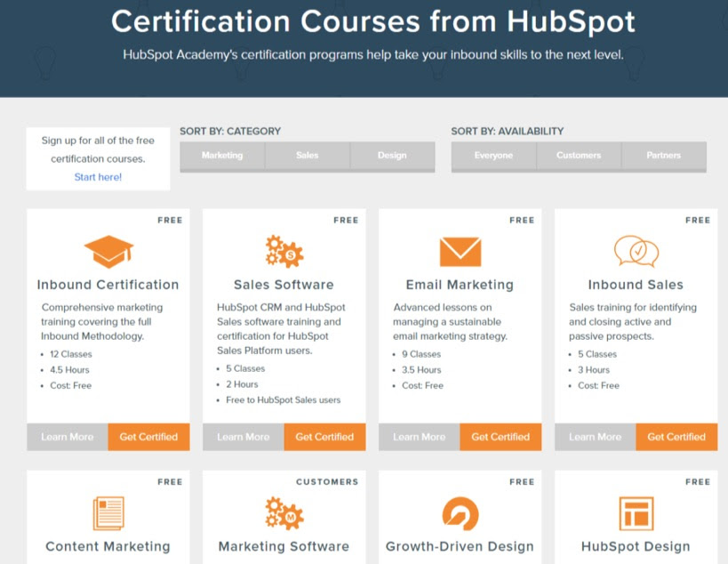Get Certified in Inbound Sales
Image resolution: width=728 pixels, height=564 pixels.
676,437
